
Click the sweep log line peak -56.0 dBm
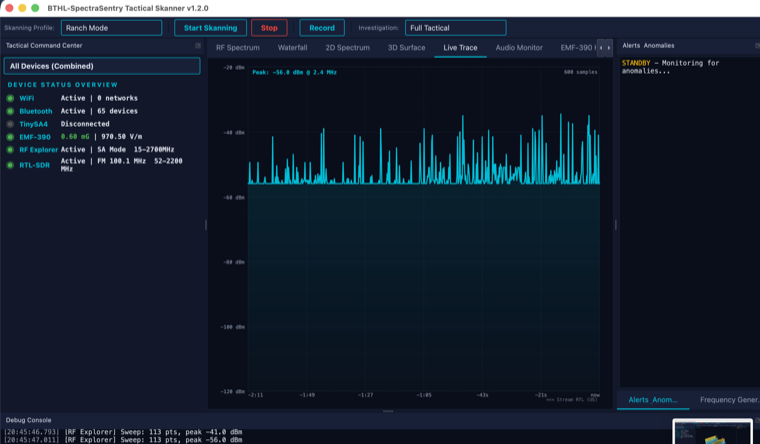[x=123, y=440]
